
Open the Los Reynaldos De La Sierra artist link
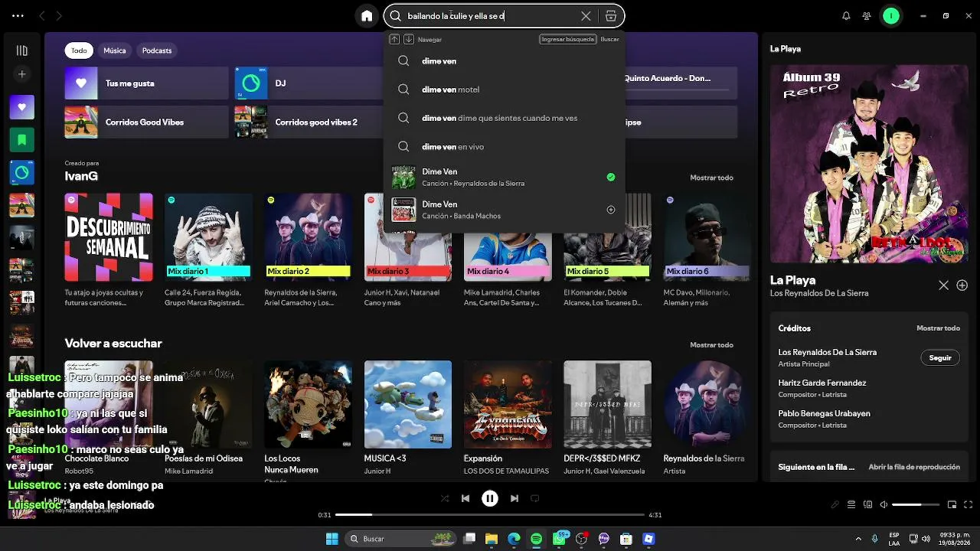[x=819, y=293]
